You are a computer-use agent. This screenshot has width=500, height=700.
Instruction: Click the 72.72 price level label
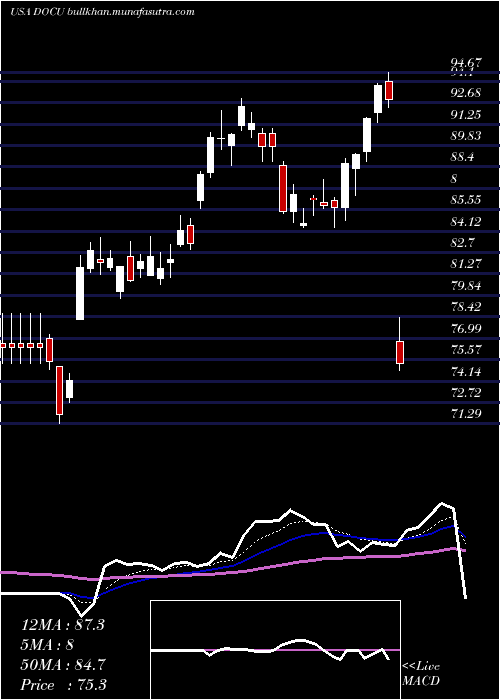click(x=466, y=393)
